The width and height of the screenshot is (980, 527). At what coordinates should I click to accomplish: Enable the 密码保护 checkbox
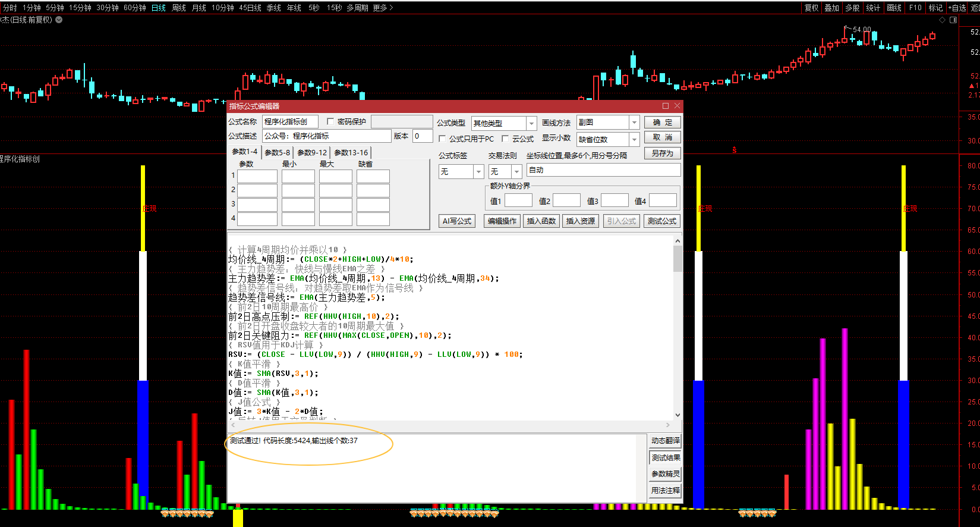click(x=330, y=121)
